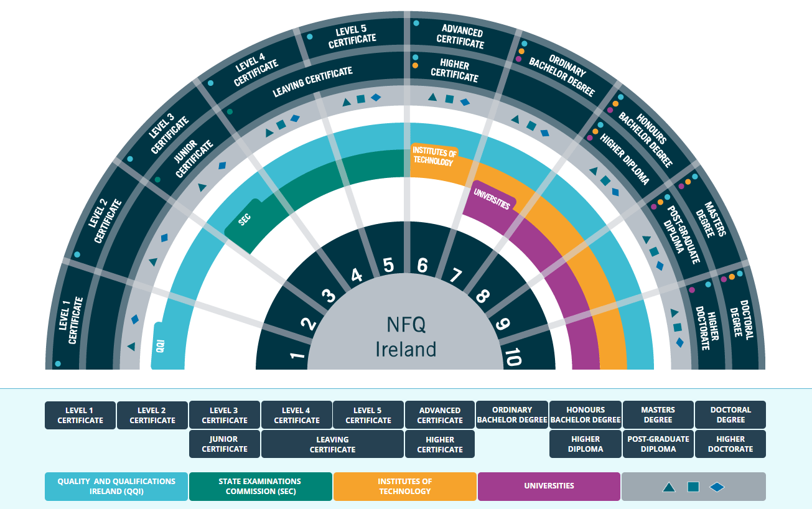Select the Post-Graduate Diploma legend button

(658, 444)
